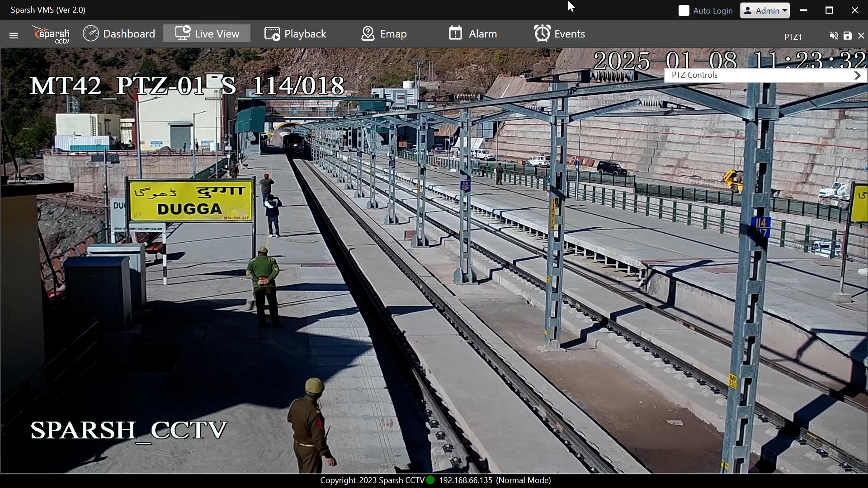Click the PTZ1 camera title label
The height and width of the screenshot is (488, 868).
(793, 37)
